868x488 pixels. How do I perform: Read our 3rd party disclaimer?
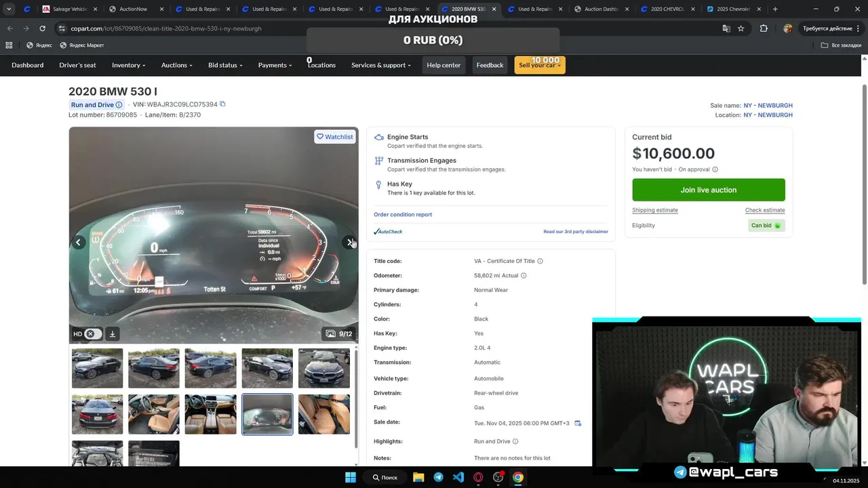click(x=576, y=232)
